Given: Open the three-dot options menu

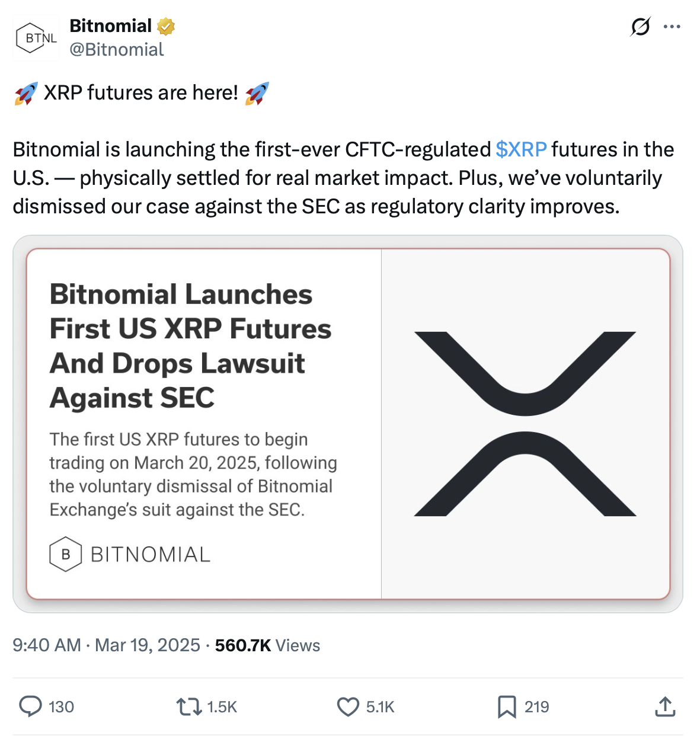Looking at the screenshot, I should click(673, 27).
